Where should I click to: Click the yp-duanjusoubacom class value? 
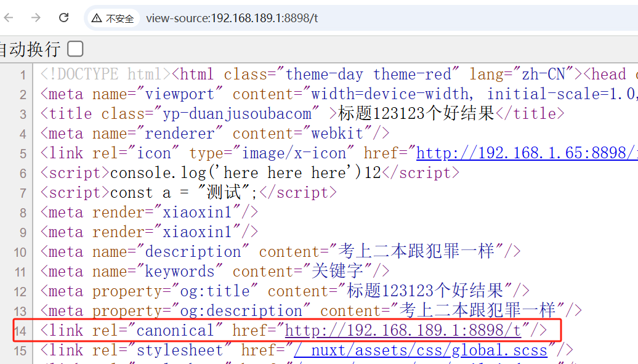237,114
